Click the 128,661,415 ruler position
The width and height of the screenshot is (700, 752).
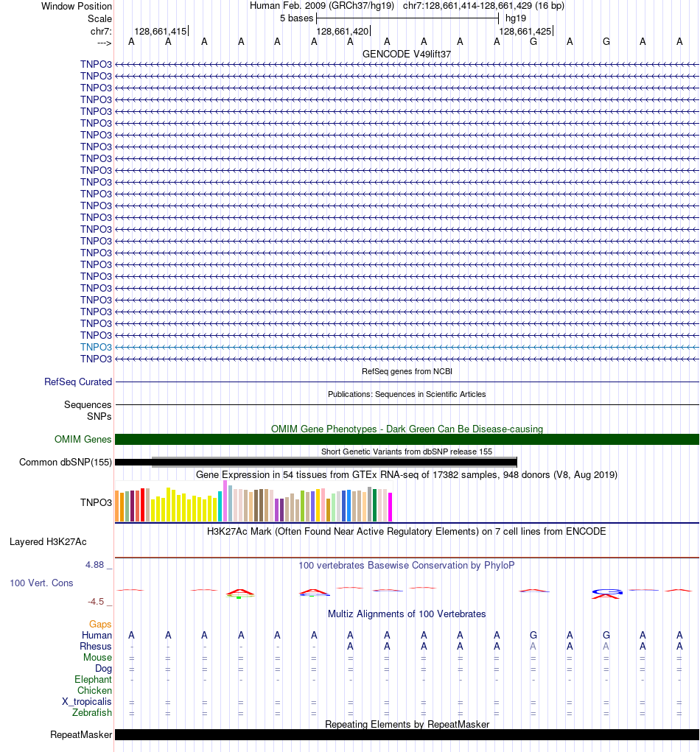[x=160, y=31]
